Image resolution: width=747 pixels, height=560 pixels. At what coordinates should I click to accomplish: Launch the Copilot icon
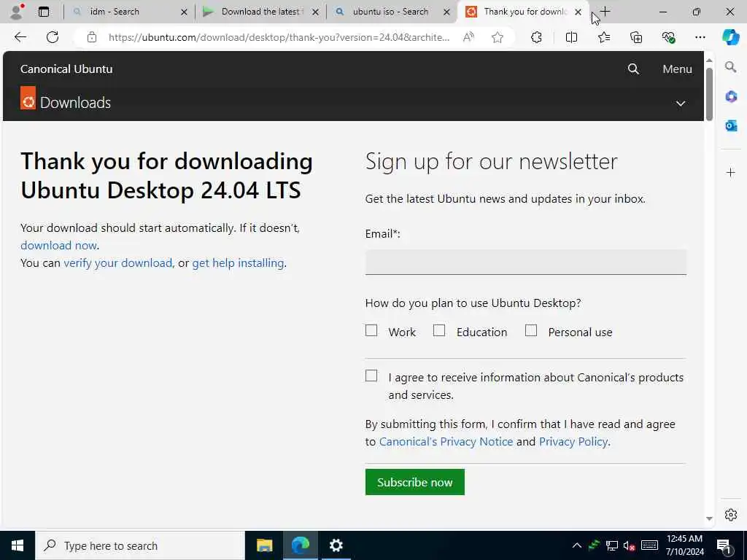click(x=730, y=37)
